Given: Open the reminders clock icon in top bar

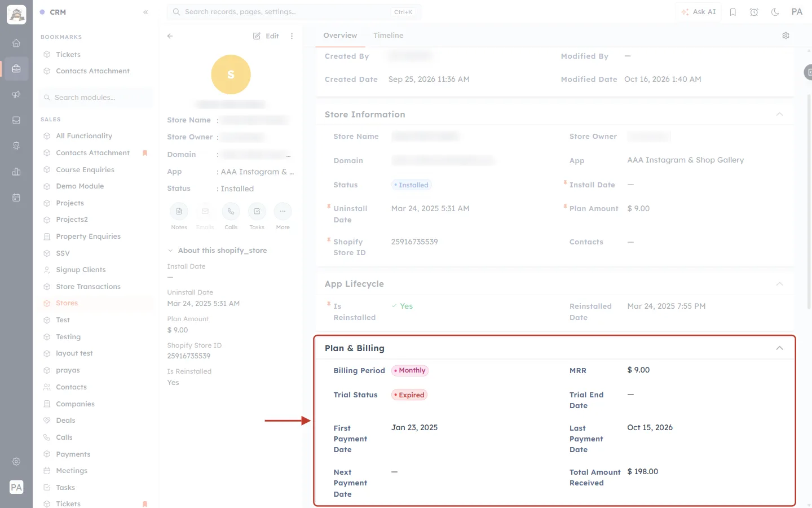Looking at the screenshot, I should tap(754, 12).
